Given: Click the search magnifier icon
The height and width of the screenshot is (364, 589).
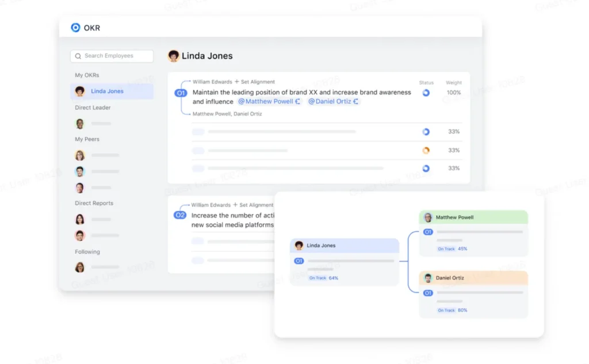Looking at the screenshot, I should point(78,56).
